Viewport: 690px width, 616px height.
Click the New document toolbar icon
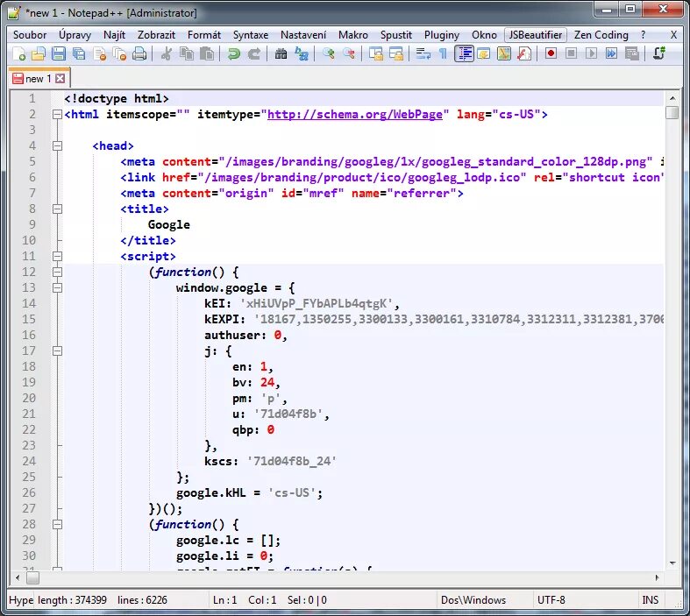(18, 53)
